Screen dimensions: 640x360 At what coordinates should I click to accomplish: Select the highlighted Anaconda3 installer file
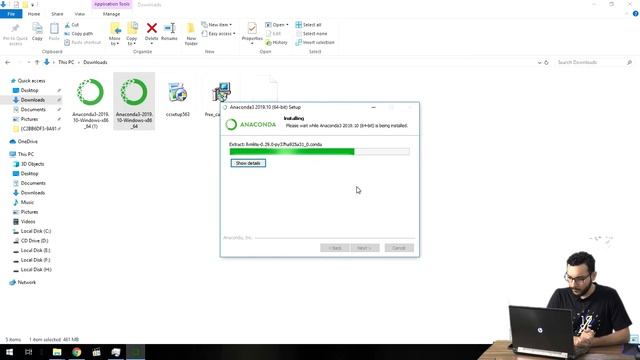(x=134, y=102)
